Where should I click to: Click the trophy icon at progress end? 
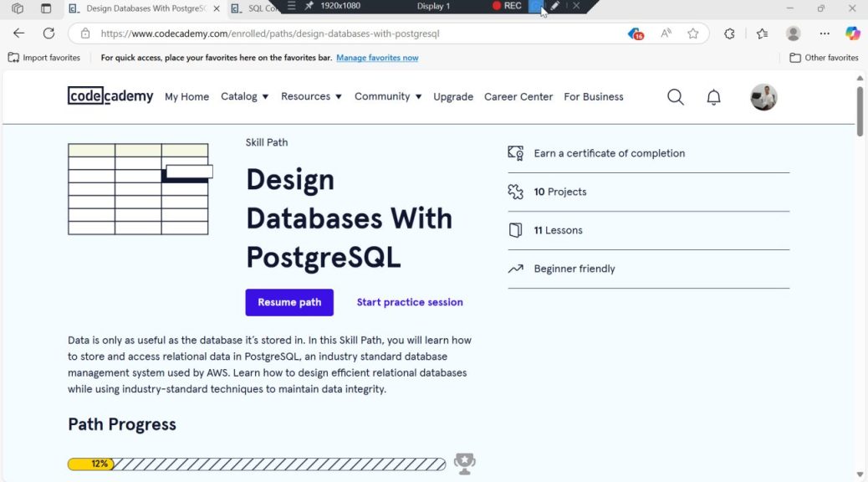click(464, 463)
